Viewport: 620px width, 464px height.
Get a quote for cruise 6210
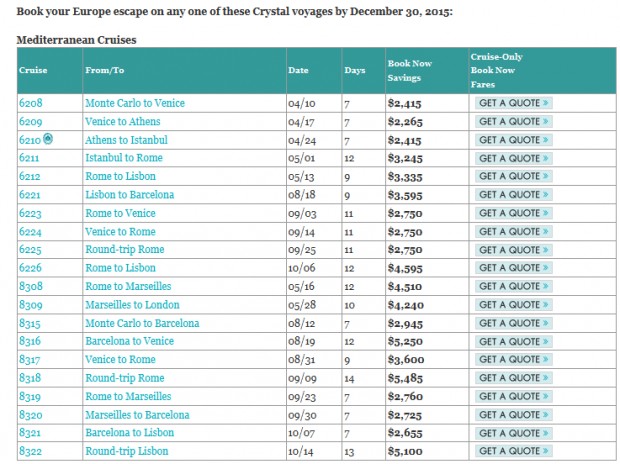pos(513,140)
